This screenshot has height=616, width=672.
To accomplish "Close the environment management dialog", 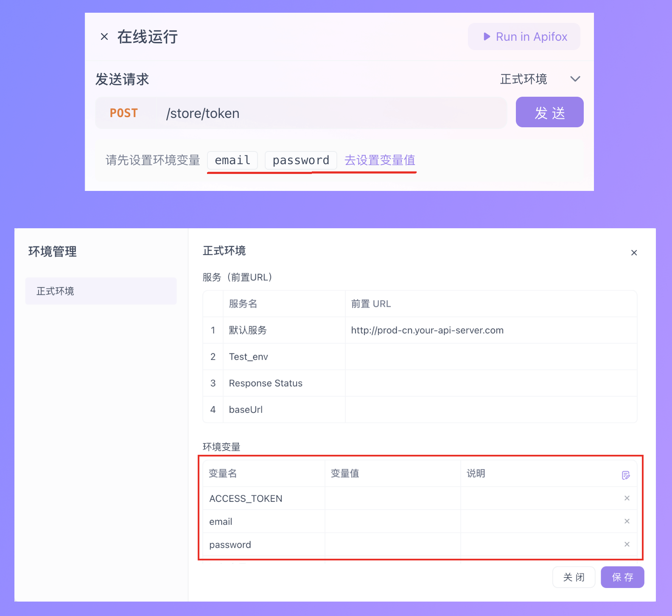I will 634,253.
